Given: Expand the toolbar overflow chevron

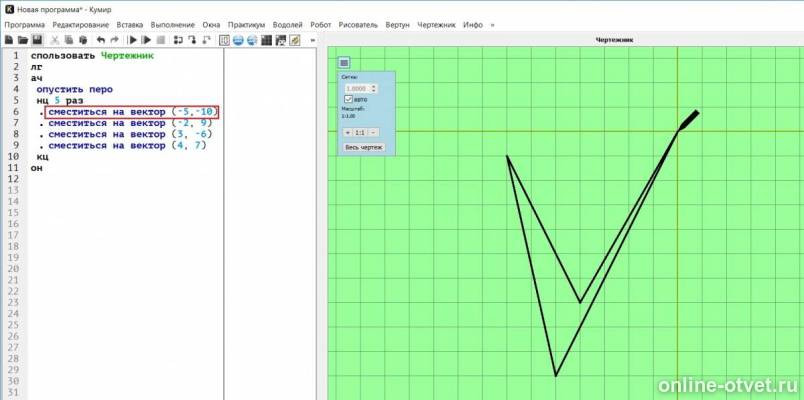Looking at the screenshot, I should 313,40.
